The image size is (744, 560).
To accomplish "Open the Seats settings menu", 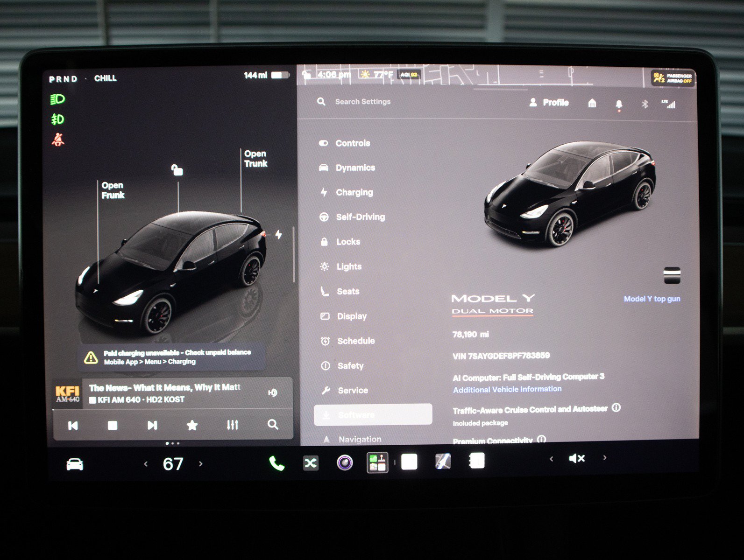I will [340, 291].
